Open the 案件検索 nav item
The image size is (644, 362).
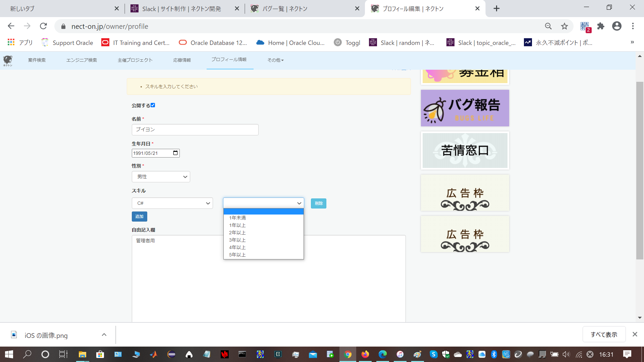[x=37, y=60]
